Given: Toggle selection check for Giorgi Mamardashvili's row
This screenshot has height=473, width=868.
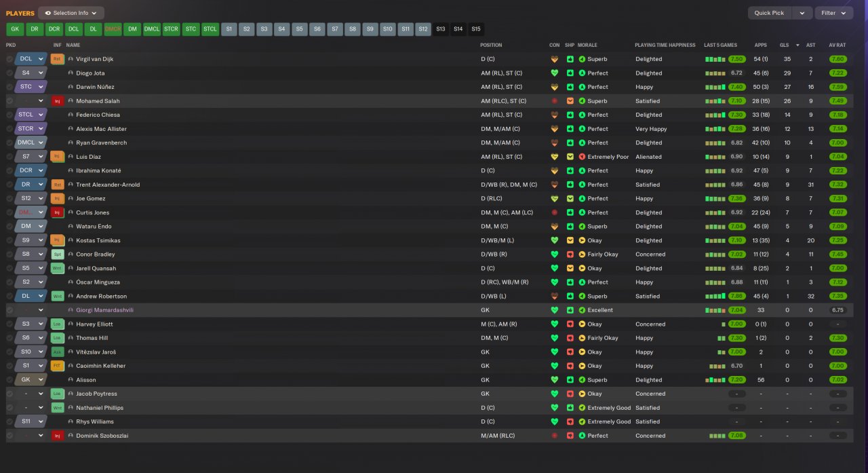Looking at the screenshot, I should pyautogui.click(x=9, y=310).
